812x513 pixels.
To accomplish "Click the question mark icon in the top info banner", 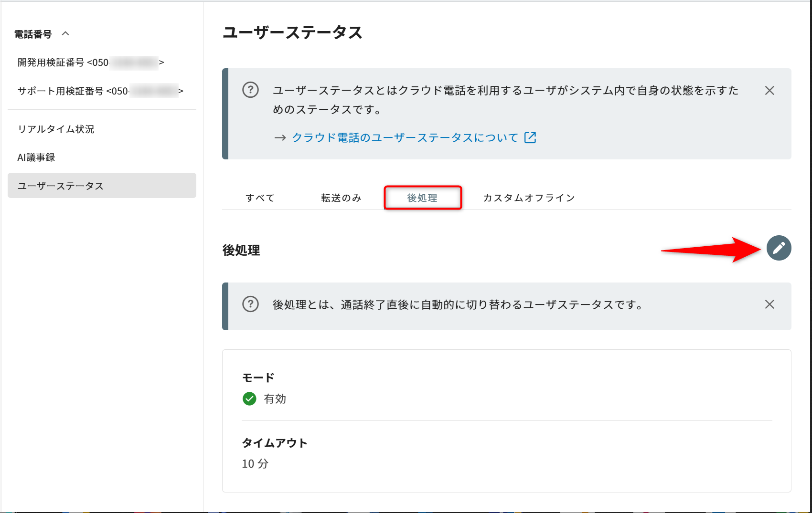I will [x=250, y=90].
